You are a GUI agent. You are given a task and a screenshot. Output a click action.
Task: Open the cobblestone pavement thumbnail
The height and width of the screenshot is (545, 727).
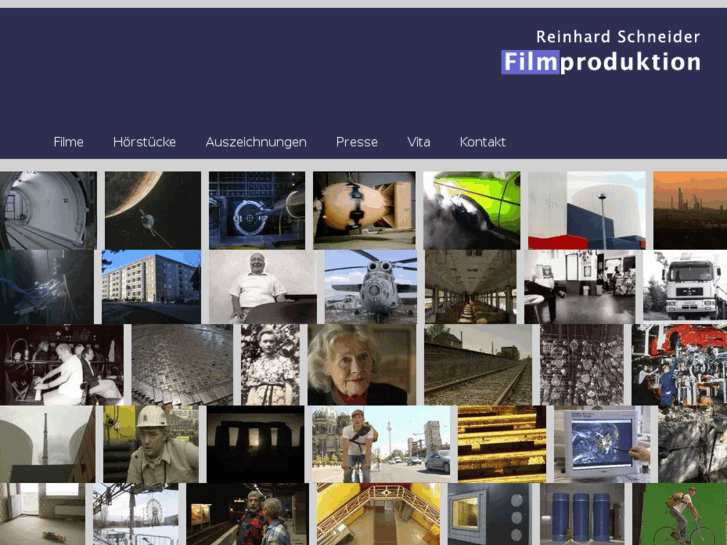182,365
